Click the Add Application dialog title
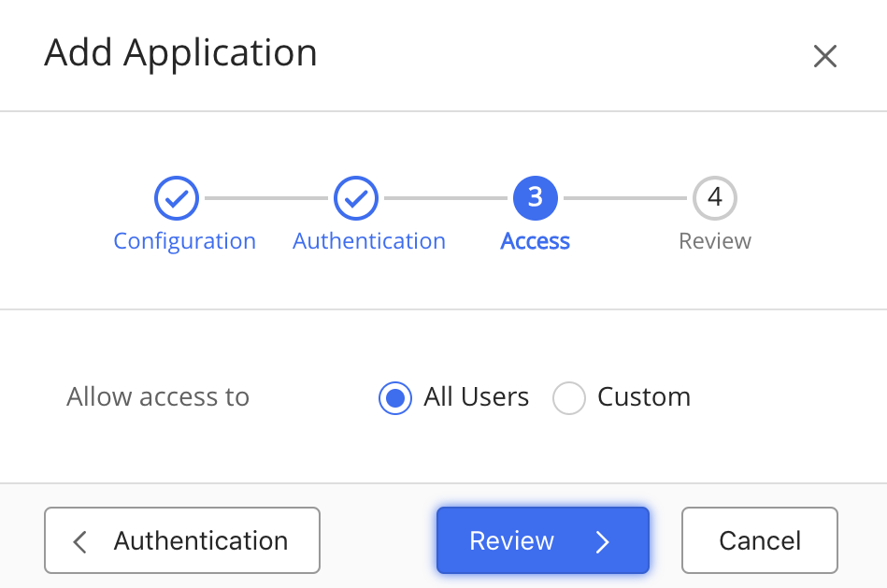Viewport: 887px width, 588px height. [x=180, y=53]
